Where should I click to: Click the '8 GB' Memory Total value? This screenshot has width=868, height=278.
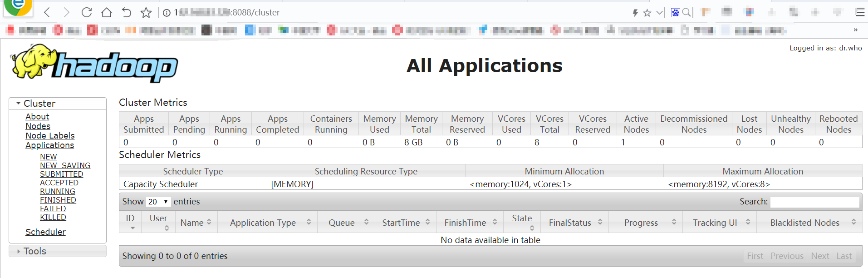pyautogui.click(x=413, y=142)
